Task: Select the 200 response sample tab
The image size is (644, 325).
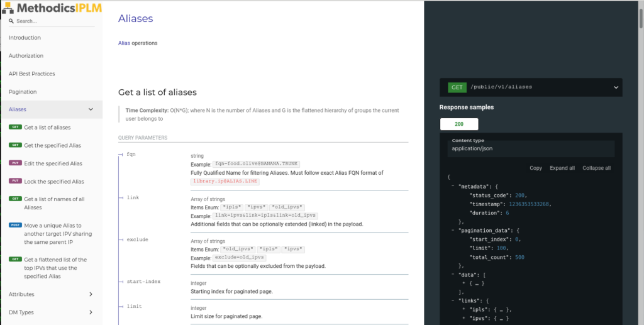Action: (x=459, y=124)
